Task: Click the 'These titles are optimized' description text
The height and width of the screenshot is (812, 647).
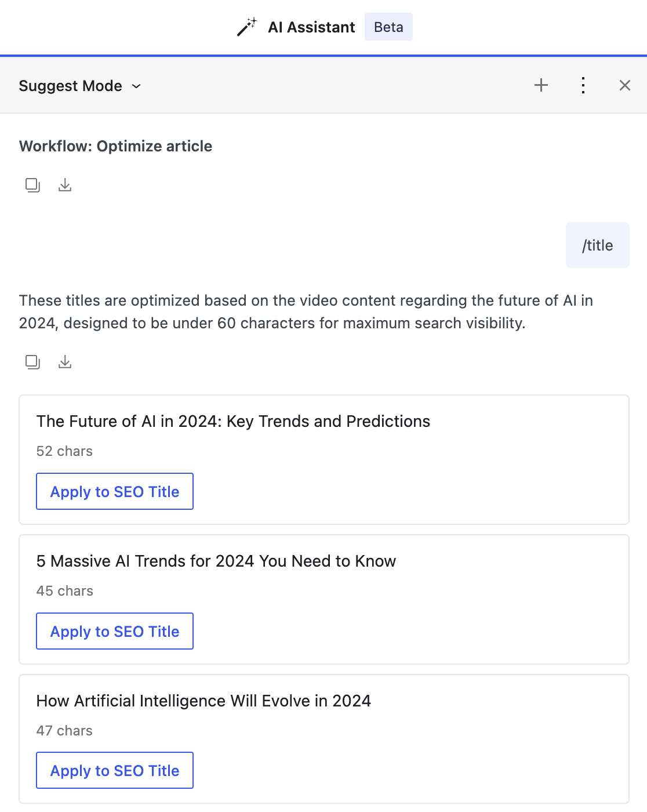Action: pyautogui.click(x=306, y=311)
